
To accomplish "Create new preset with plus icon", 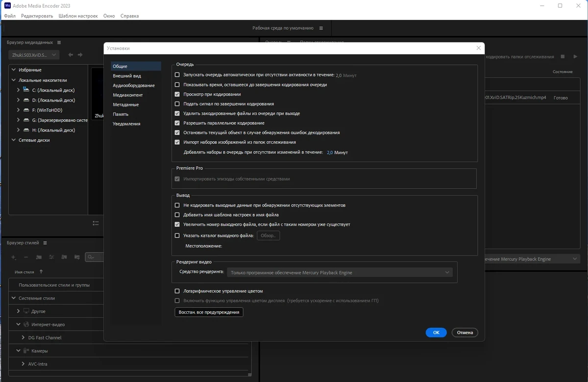I will (14, 257).
